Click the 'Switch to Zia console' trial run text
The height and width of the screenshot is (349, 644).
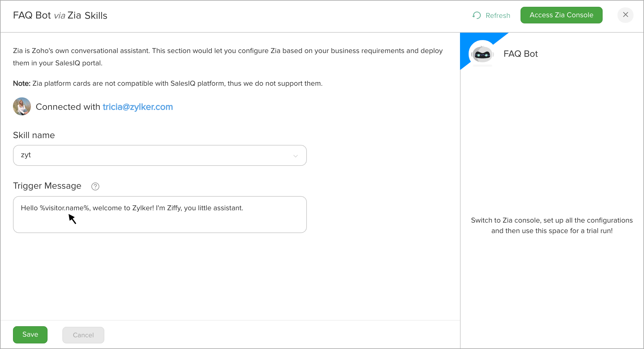tap(552, 225)
